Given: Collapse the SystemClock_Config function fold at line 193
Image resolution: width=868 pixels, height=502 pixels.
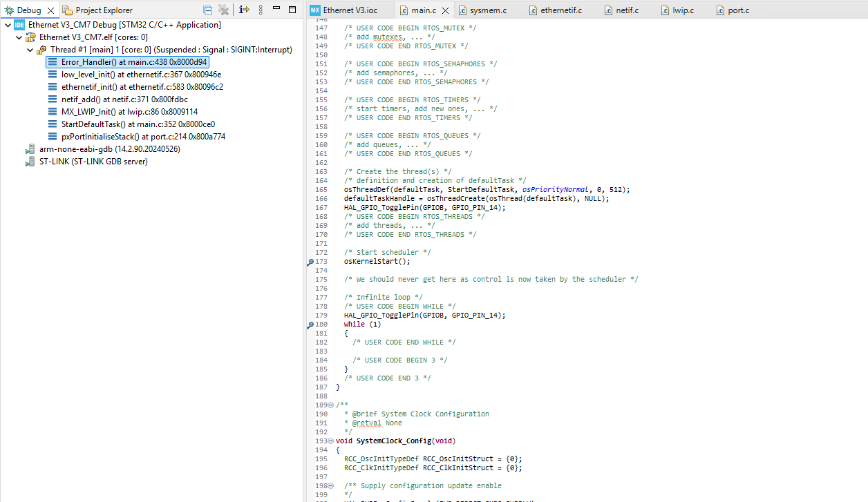Looking at the screenshot, I should tap(329, 441).
